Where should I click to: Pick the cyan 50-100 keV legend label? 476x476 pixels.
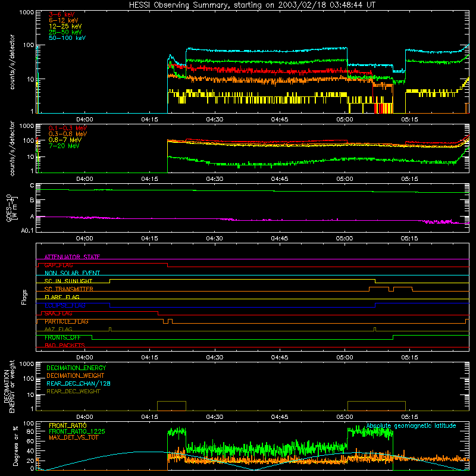pos(67,38)
